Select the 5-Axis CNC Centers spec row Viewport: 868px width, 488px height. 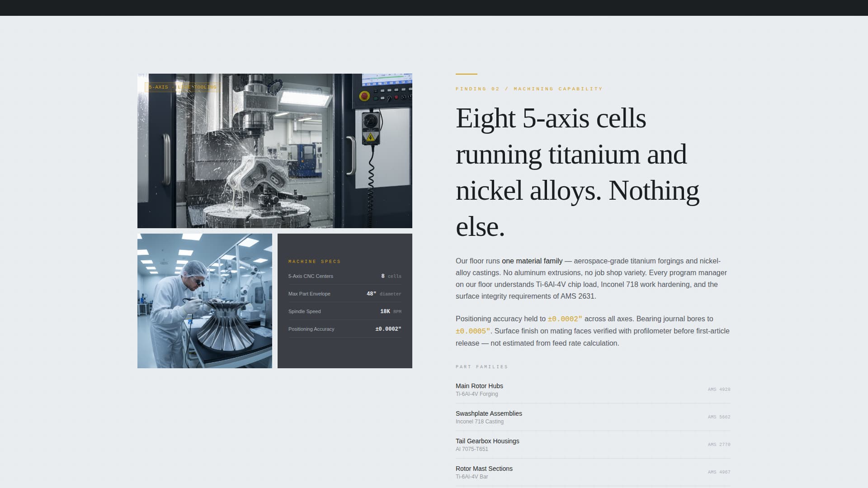point(345,276)
